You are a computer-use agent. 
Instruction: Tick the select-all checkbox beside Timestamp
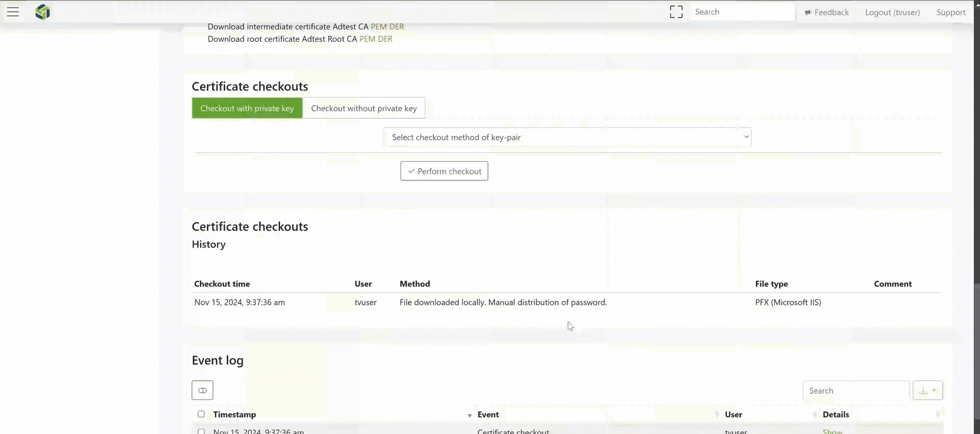tap(201, 414)
